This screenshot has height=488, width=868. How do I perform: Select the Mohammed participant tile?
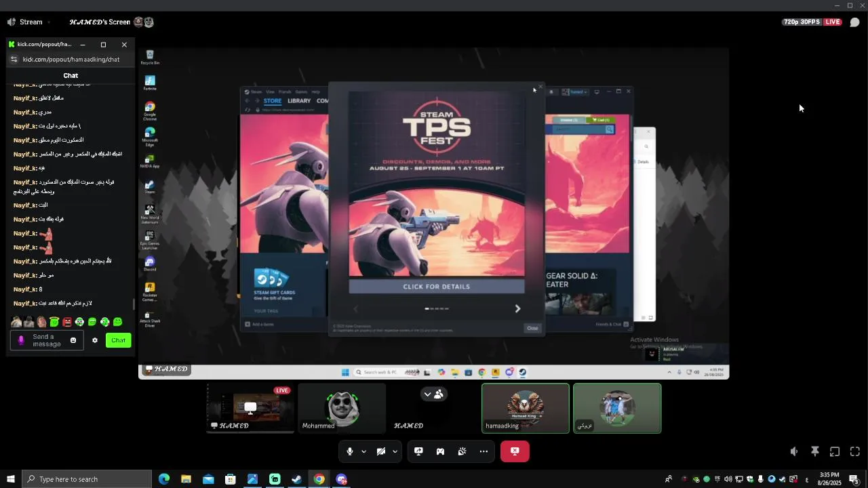pos(342,408)
